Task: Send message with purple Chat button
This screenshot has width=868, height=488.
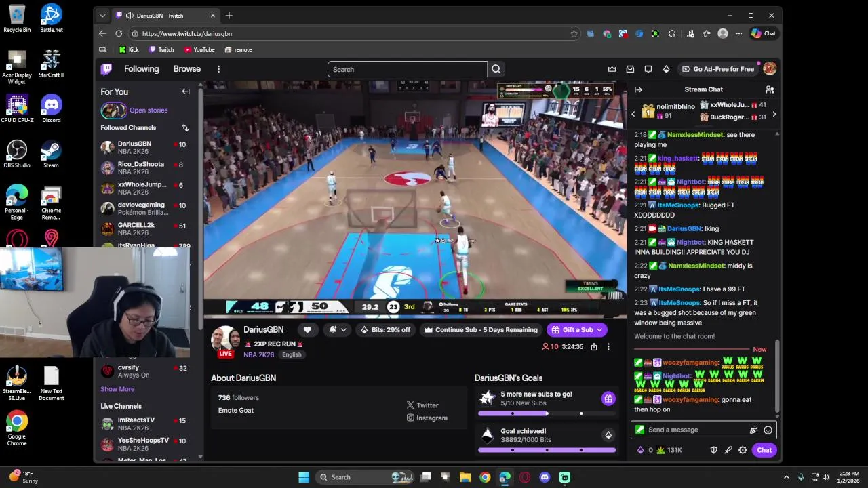Action: tap(764, 450)
